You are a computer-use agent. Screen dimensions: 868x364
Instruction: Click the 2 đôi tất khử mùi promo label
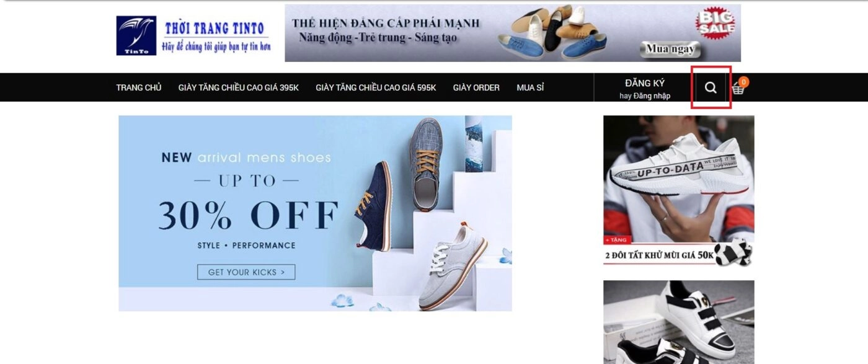point(658,254)
